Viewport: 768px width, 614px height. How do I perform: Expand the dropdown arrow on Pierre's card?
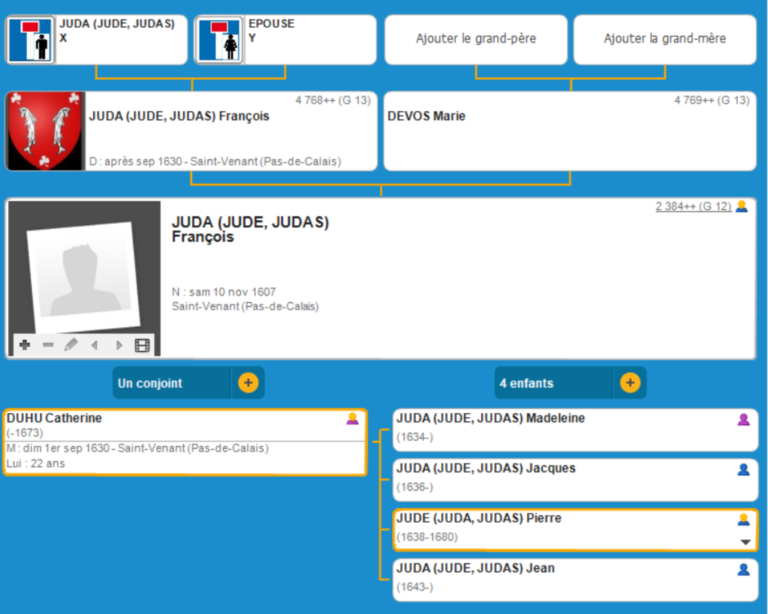(743, 542)
